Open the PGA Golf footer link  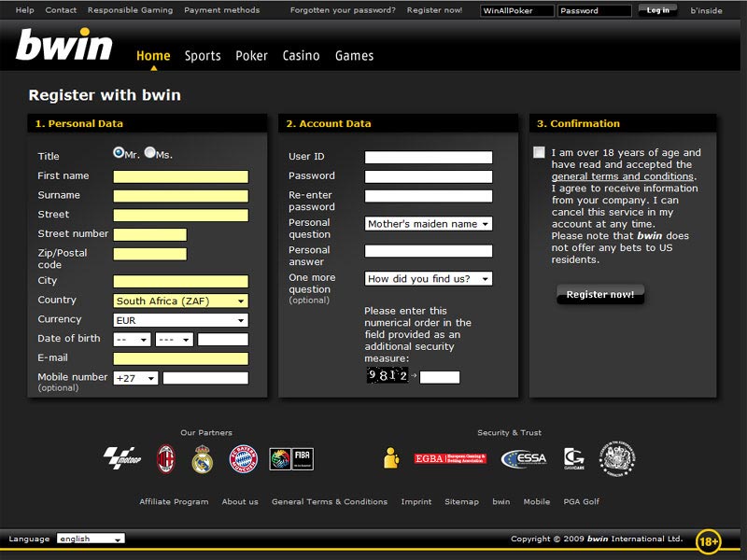[581, 501]
